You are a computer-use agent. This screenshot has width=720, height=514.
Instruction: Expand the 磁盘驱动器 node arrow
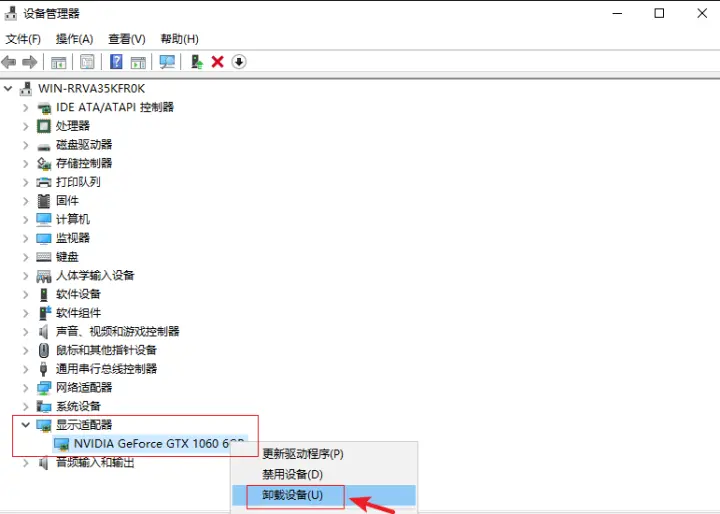click(26, 145)
